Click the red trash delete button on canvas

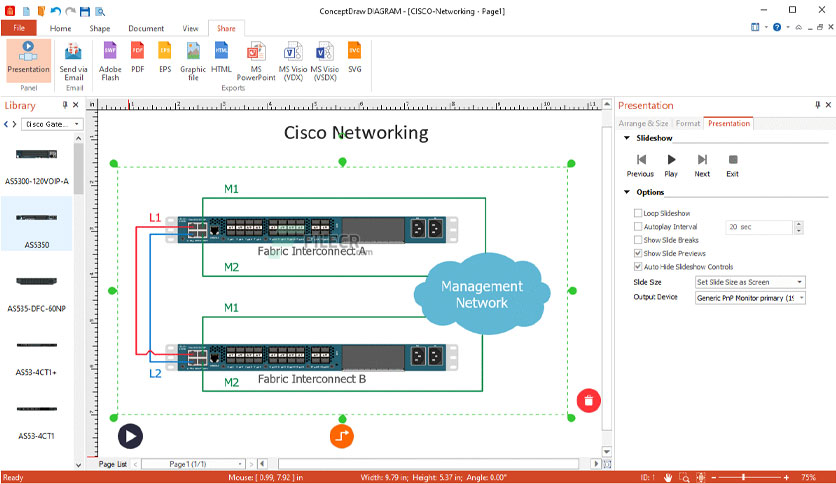pyautogui.click(x=589, y=400)
